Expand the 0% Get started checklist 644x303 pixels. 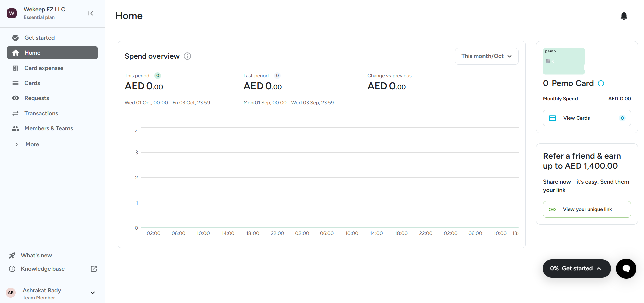[x=576, y=268]
